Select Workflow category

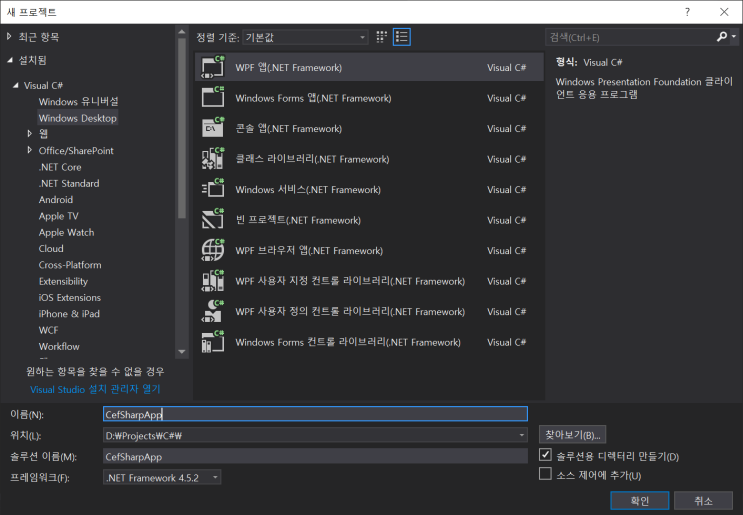click(59, 346)
